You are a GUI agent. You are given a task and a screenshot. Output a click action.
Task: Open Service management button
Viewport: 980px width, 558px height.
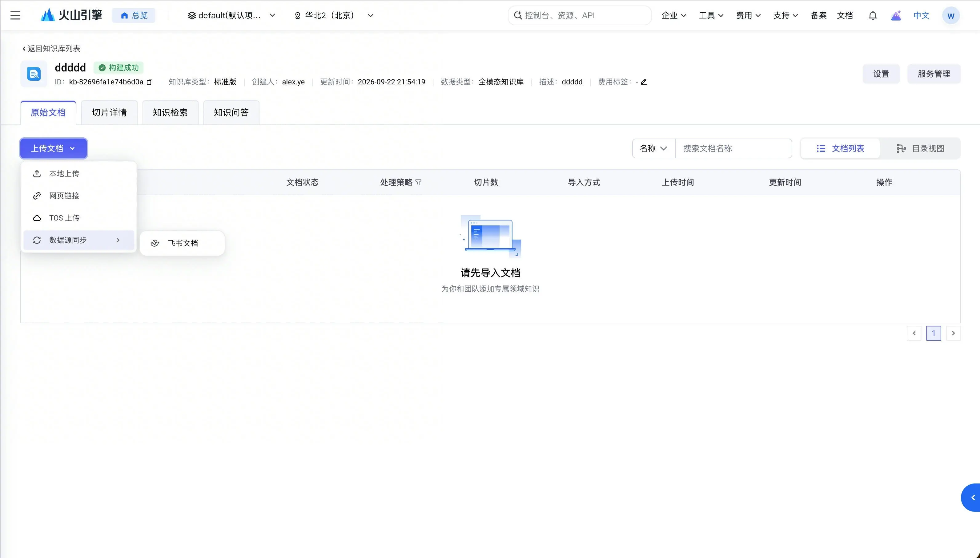point(934,74)
